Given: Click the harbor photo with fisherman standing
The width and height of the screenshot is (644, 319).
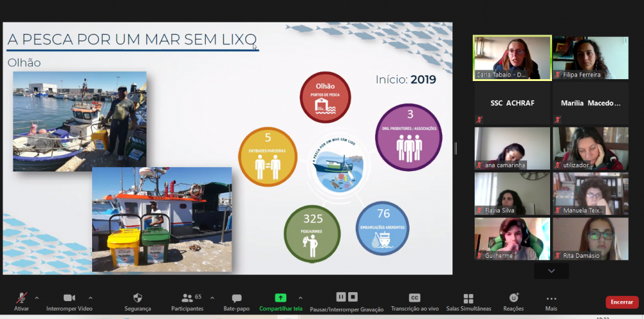Looking at the screenshot, I should coord(80,121).
